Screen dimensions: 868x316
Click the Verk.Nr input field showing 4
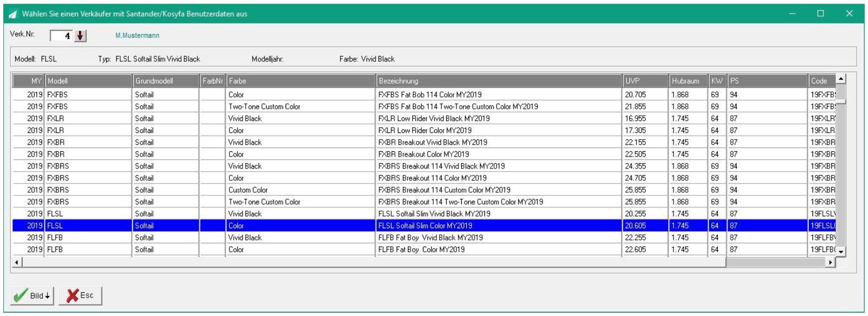pos(61,36)
